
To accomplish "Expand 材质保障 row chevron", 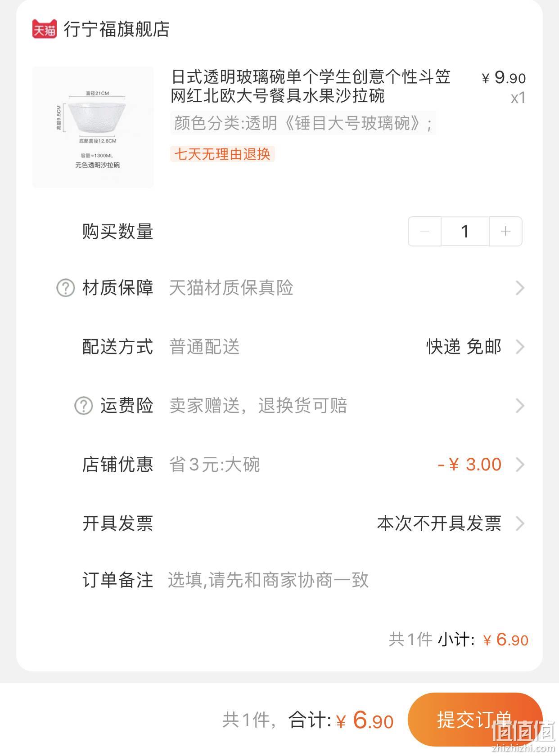I will click(520, 288).
